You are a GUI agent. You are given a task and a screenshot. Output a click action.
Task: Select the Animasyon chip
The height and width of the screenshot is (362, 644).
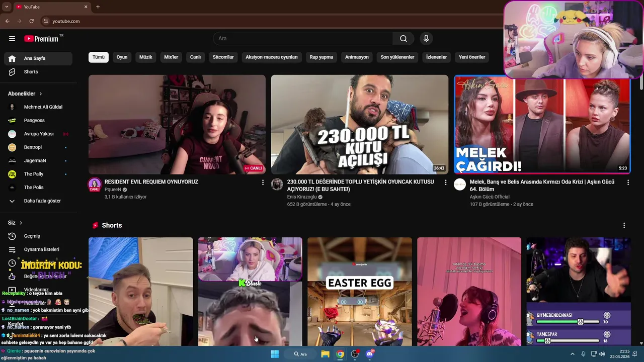[357, 57]
